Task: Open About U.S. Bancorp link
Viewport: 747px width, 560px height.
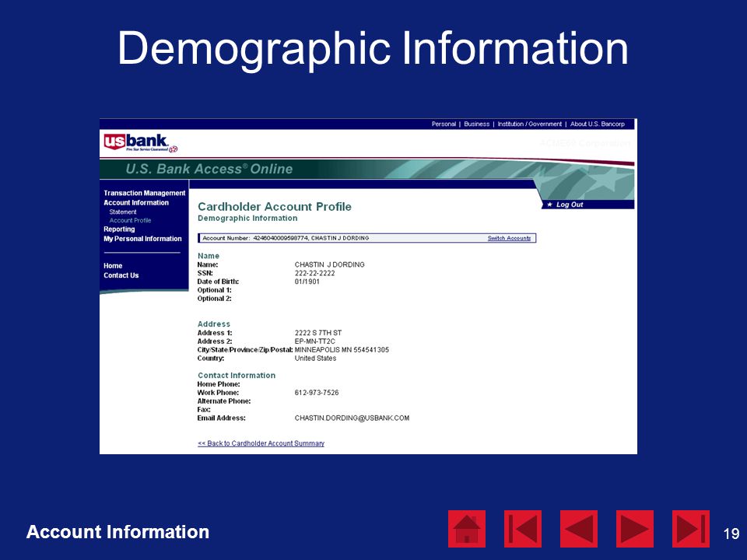Action: point(598,124)
